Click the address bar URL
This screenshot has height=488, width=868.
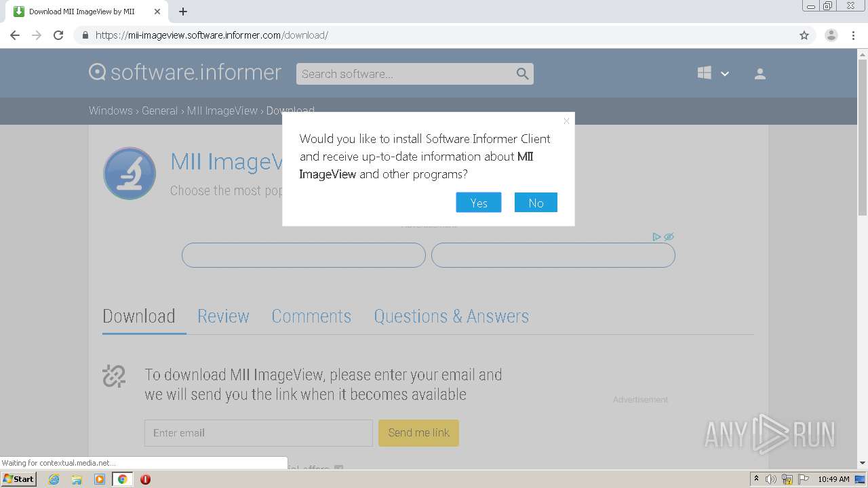(x=212, y=35)
